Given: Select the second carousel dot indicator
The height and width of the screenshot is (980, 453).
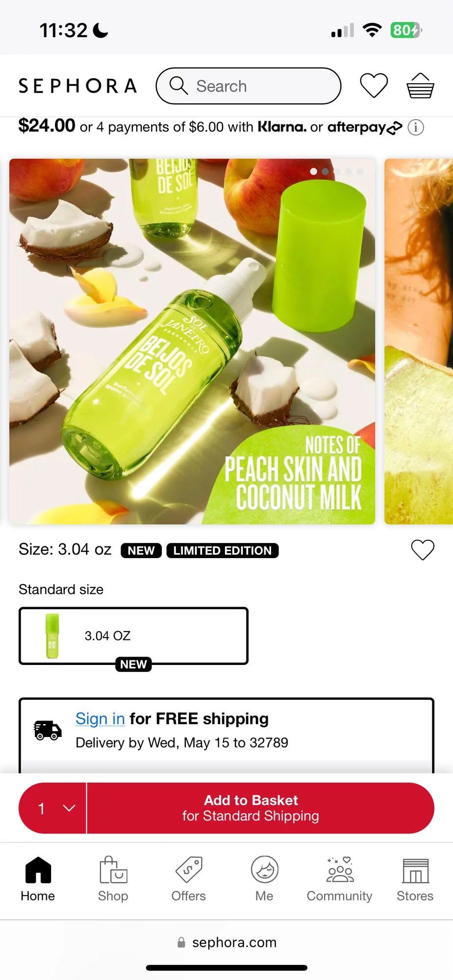Looking at the screenshot, I should (325, 171).
